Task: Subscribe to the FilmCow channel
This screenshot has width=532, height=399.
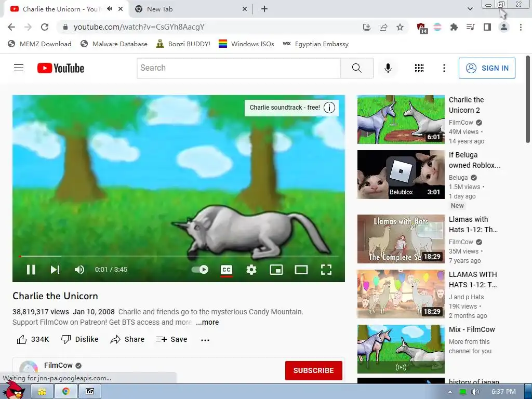Action: [x=313, y=370]
